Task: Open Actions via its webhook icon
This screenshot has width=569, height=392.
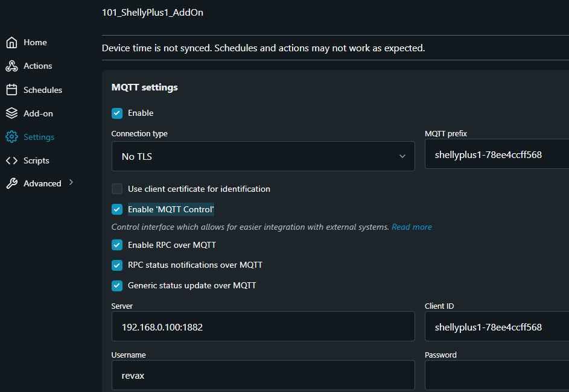Action: click(x=11, y=66)
